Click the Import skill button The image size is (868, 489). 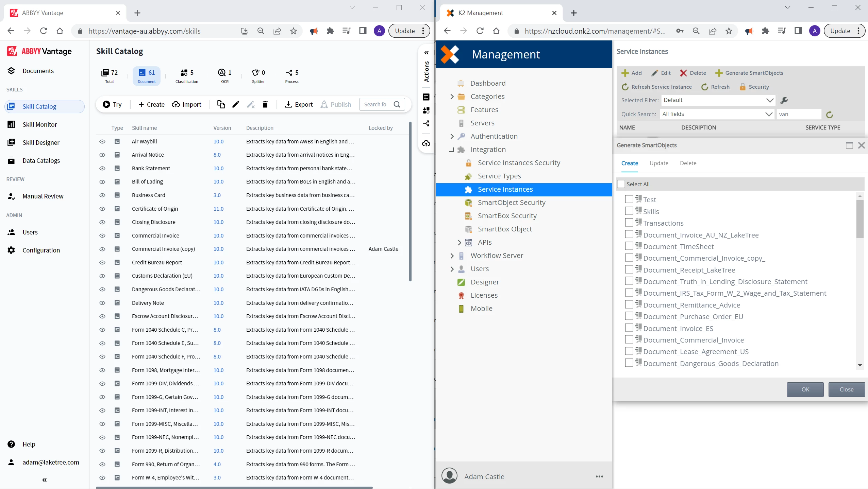coord(186,104)
